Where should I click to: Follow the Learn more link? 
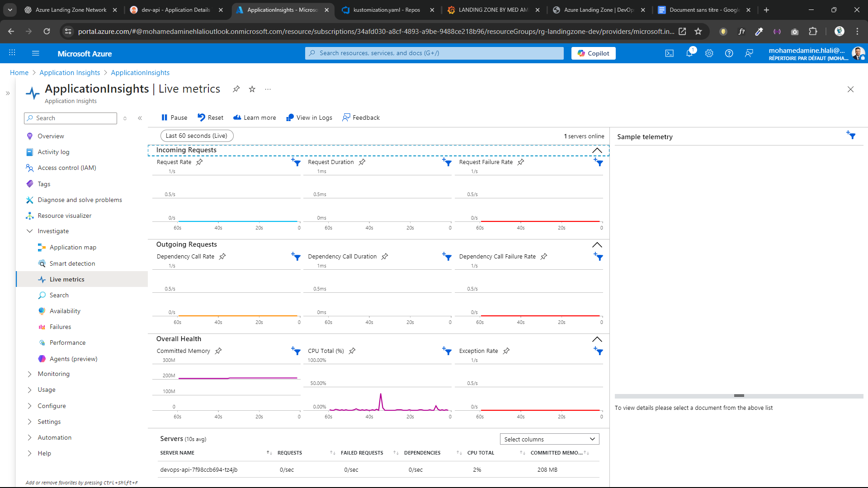(x=255, y=117)
